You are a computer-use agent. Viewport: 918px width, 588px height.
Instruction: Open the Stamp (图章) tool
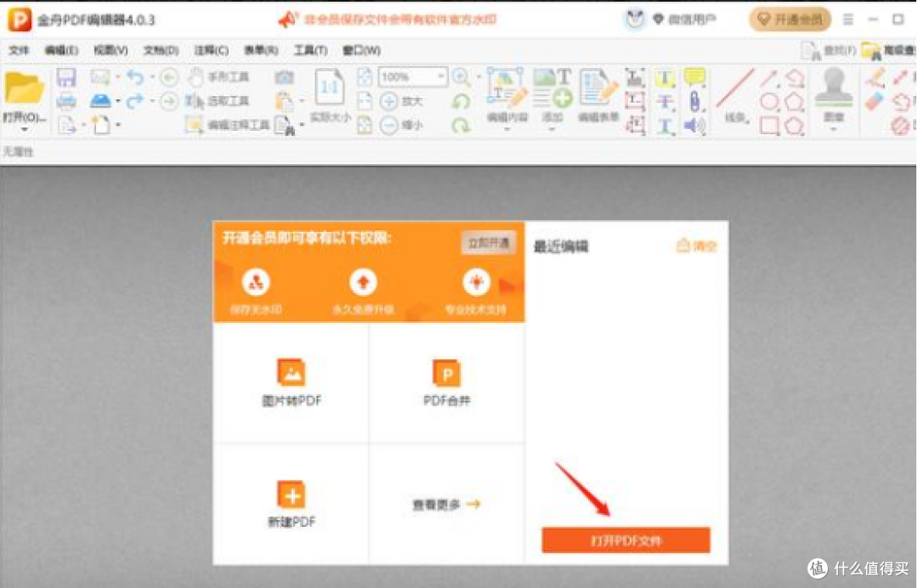pos(834,94)
